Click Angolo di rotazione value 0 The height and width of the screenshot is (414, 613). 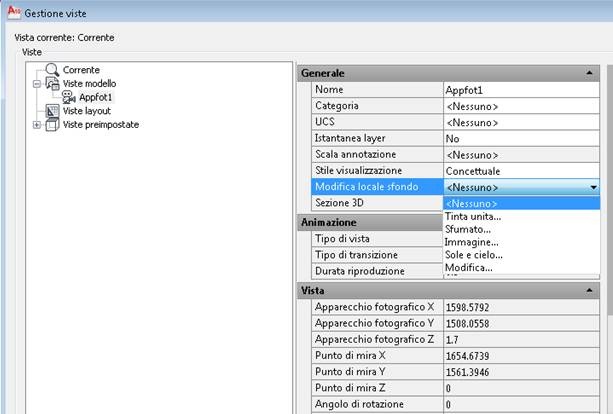pyautogui.click(x=521, y=404)
